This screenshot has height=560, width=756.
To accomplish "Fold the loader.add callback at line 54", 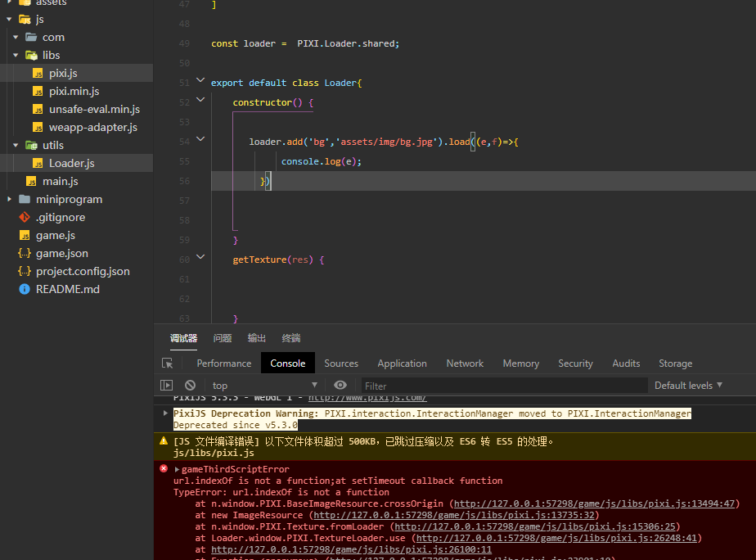I will (x=200, y=139).
